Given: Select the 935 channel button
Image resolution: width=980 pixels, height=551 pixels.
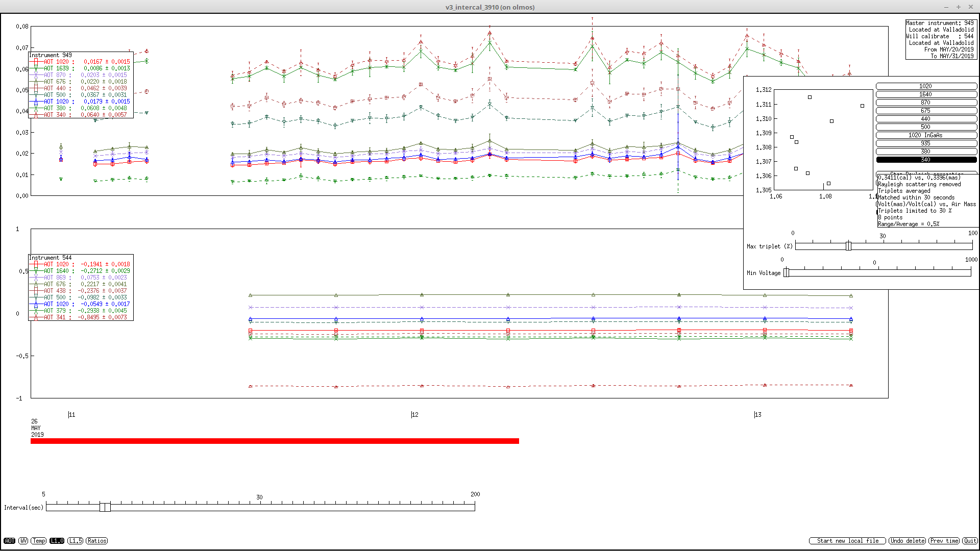Looking at the screenshot, I should [x=926, y=143].
